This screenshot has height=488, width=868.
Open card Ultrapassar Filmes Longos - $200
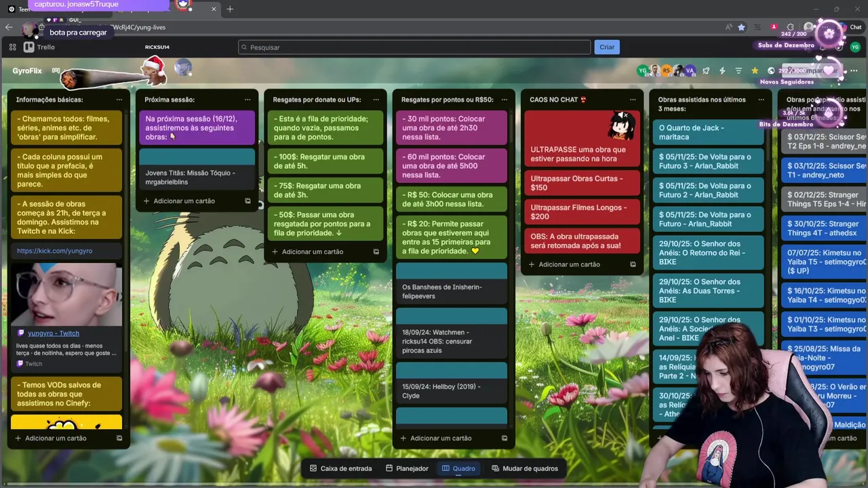tap(582, 212)
